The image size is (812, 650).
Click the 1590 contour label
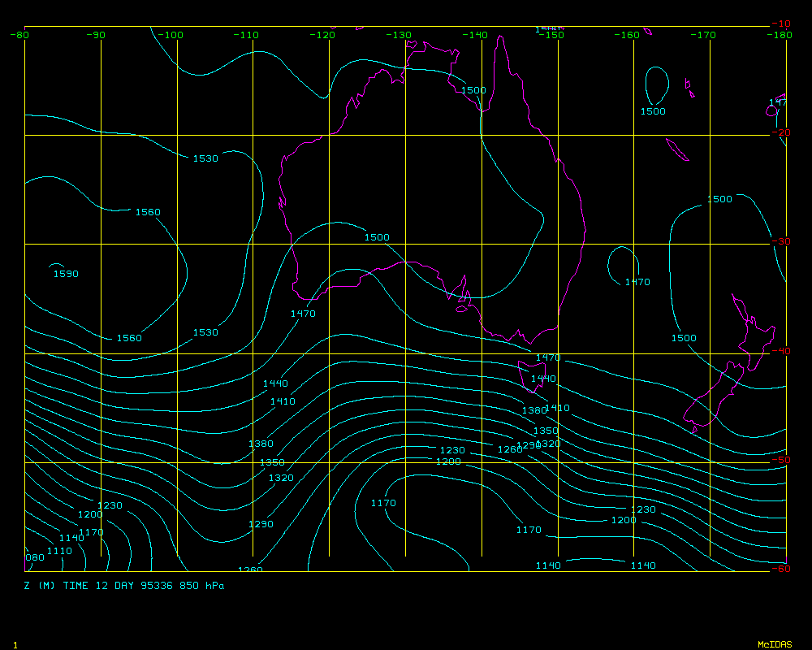[66, 274]
